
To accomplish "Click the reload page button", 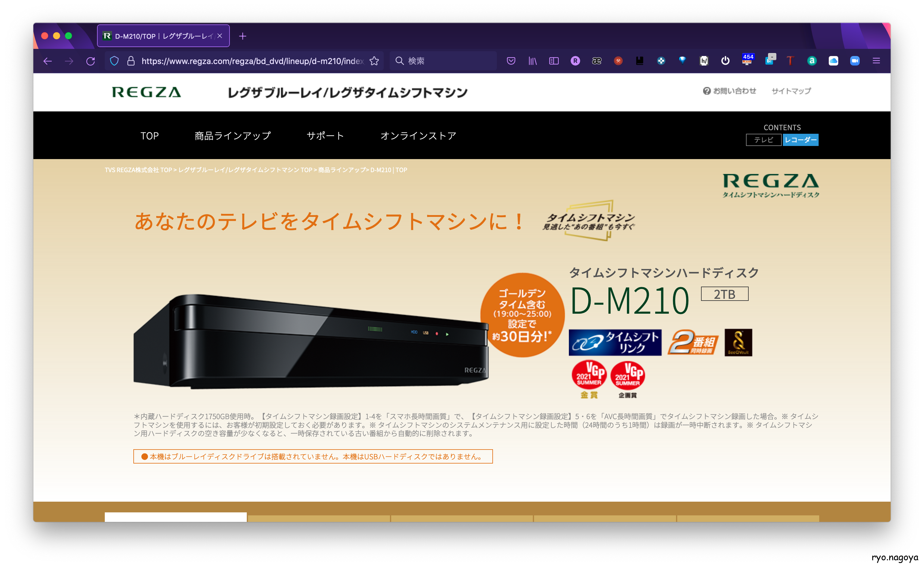I will point(90,61).
